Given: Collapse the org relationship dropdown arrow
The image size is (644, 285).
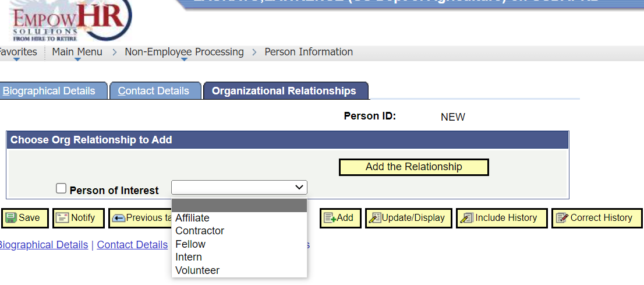Looking at the screenshot, I should pyautogui.click(x=299, y=187).
